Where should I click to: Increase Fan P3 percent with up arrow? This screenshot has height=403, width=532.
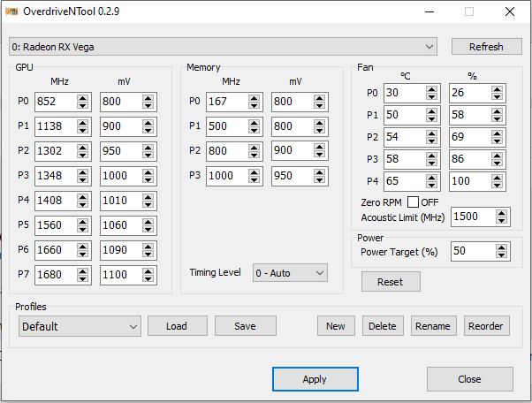coord(497,156)
